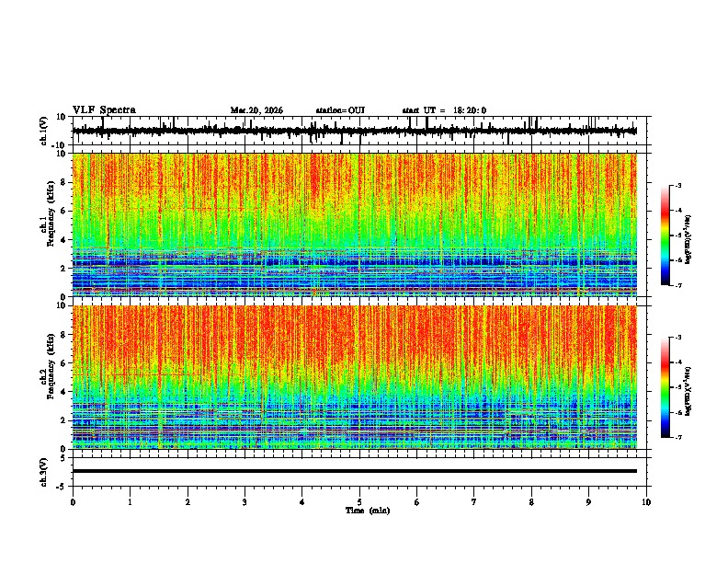This screenshot has height=563, width=728.
Task: Click the 4 kHz tick on the ch.1 frequency axis
Action: point(63,240)
